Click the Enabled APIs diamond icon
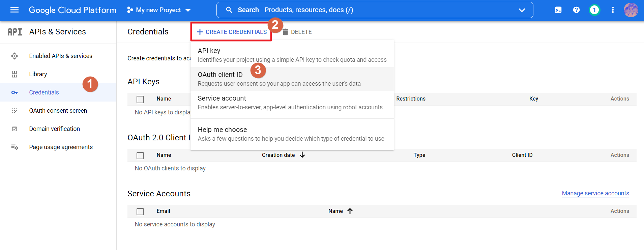This screenshot has width=644, height=250. tap(14, 56)
